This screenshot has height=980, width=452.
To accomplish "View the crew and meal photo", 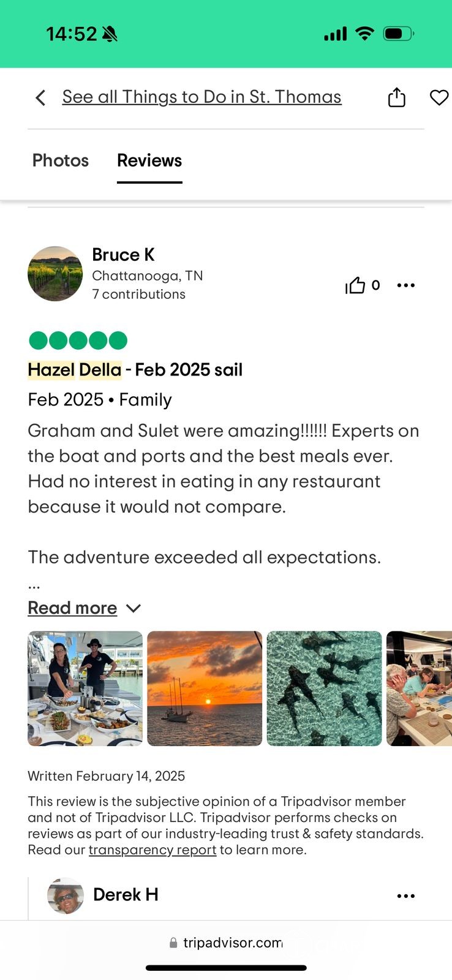I will (x=85, y=688).
